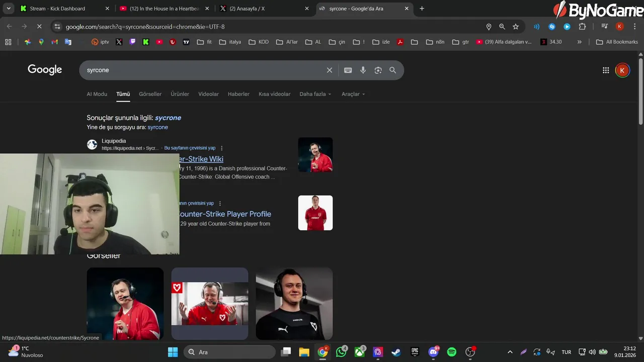This screenshot has height=362, width=644.
Task: Open new browser tab with plus
Action: click(422, 9)
